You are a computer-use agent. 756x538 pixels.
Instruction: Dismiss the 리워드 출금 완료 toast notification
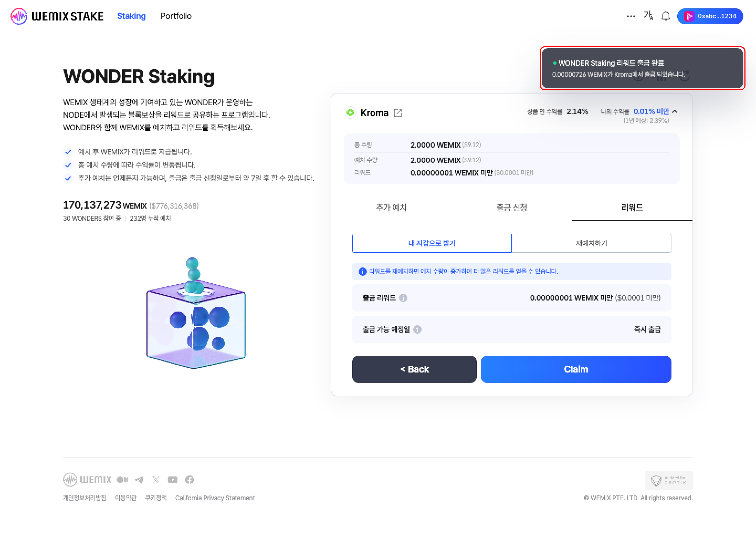(x=642, y=68)
